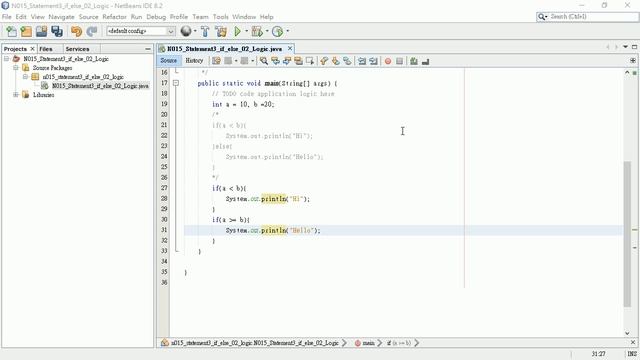Screen dimensions: 640x360
Task: Open editor documents list dropdown arrow
Action: (x=625, y=47)
